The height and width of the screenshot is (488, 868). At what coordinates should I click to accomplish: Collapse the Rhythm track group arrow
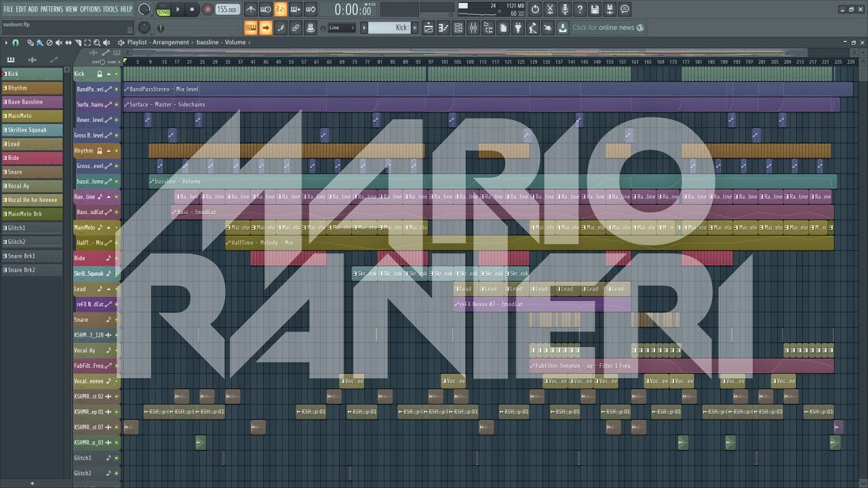pos(108,151)
